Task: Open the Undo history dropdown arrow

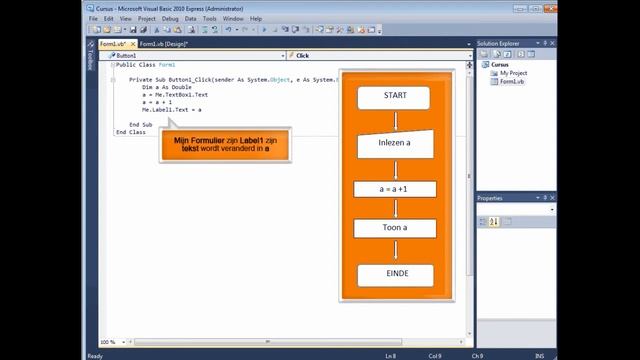Action: (x=237, y=30)
